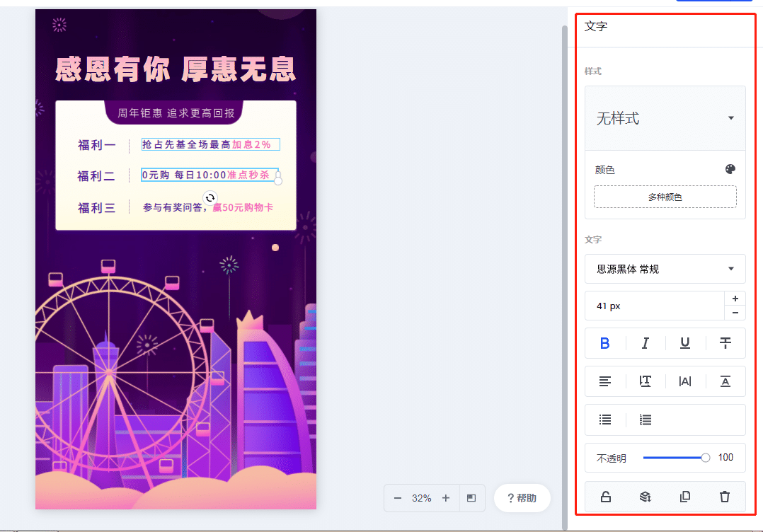Delete the selected element

pyautogui.click(x=725, y=497)
